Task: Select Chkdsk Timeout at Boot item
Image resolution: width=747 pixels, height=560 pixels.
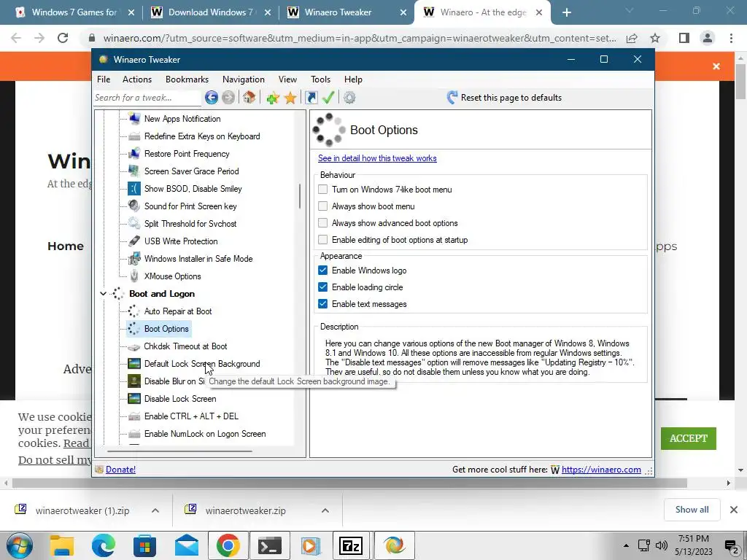Action: 185,346
